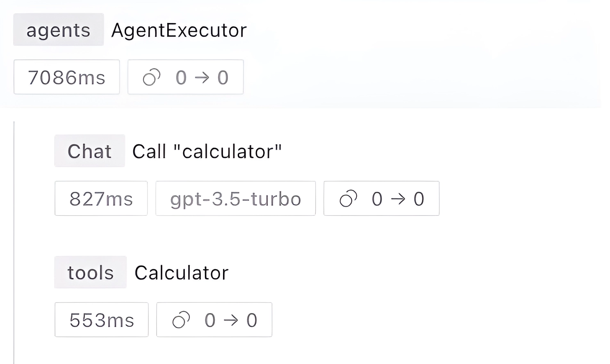
Task: Click the arrow in the Chat call's token badge
Action: coord(398,199)
